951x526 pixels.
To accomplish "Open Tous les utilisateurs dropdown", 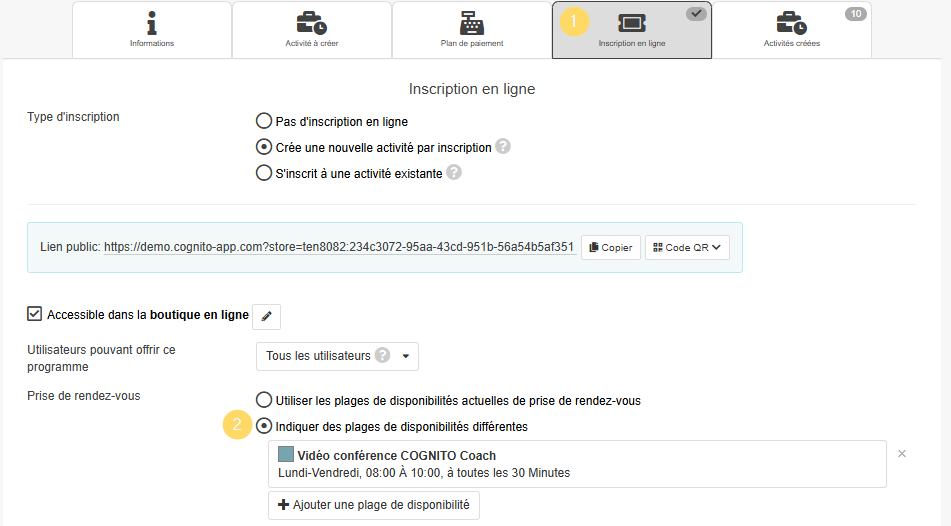I will coord(337,356).
